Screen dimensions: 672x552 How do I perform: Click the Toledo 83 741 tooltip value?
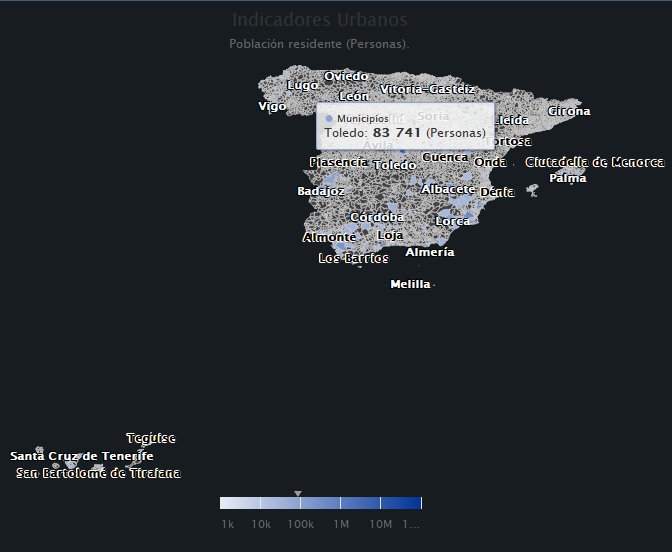(x=405, y=133)
